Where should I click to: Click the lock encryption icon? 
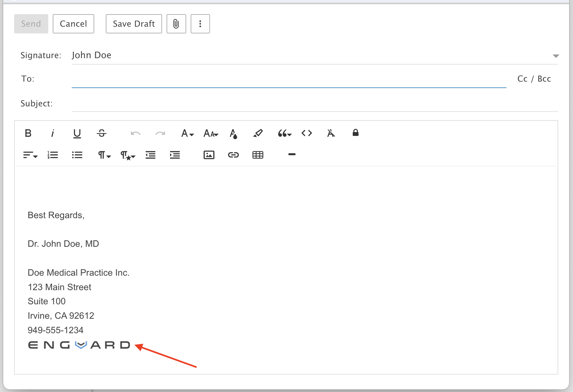[x=355, y=133]
